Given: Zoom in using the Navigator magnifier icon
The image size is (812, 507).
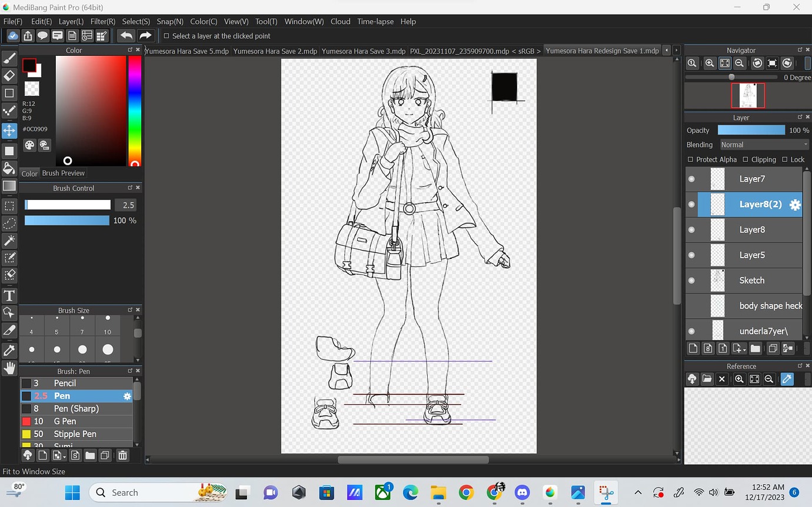Looking at the screenshot, I should click(x=710, y=63).
